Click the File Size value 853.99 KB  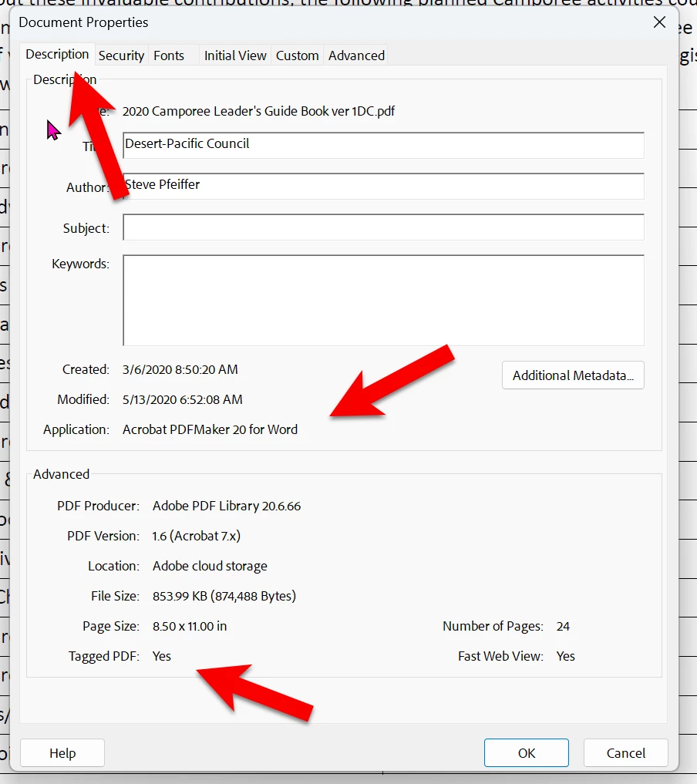coord(224,596)
